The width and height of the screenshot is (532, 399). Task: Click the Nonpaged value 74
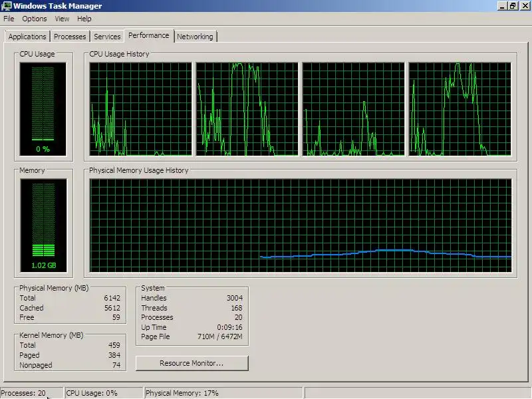116,365
